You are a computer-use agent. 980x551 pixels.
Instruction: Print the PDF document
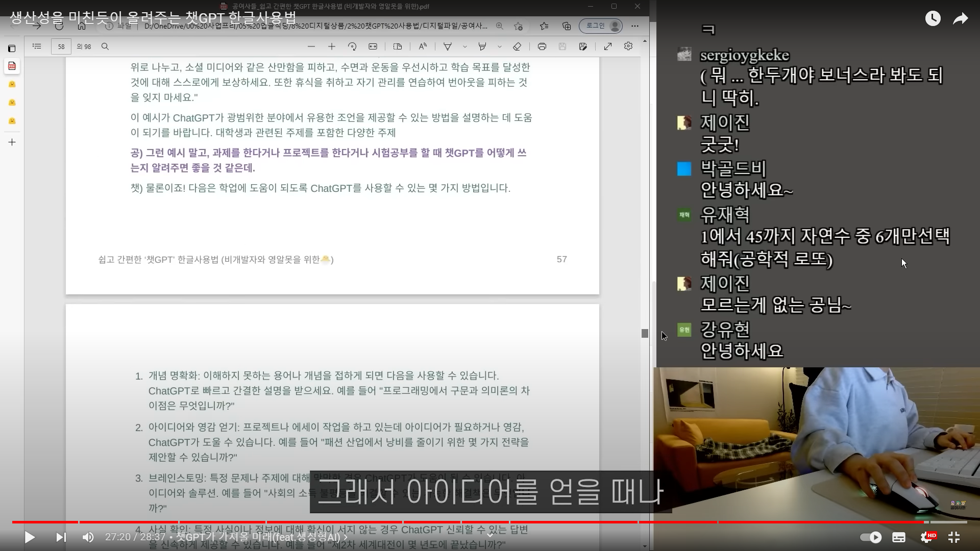coord(542,46)
